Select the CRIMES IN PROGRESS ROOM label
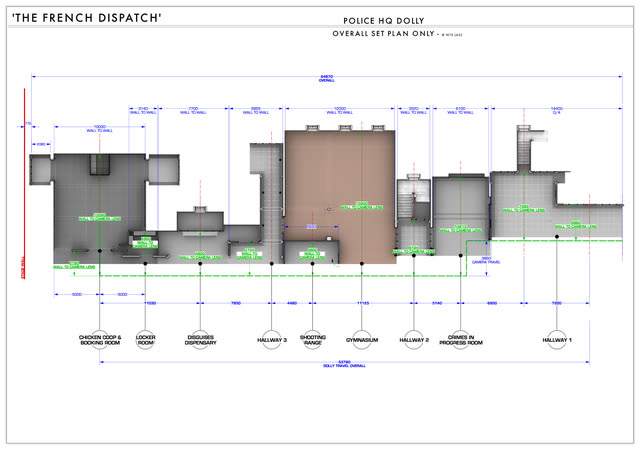 [461, 340]
